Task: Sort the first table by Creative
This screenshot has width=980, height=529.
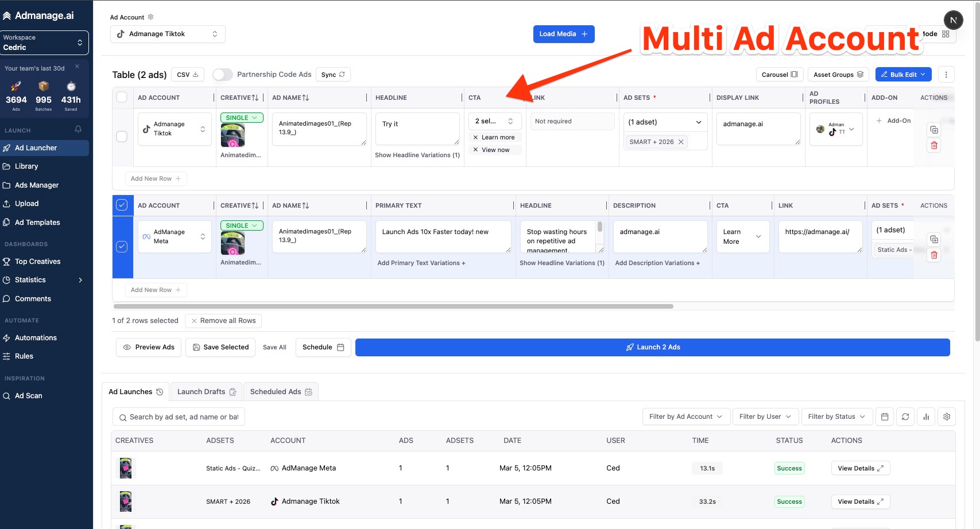Action: click(x=255, y=98)
